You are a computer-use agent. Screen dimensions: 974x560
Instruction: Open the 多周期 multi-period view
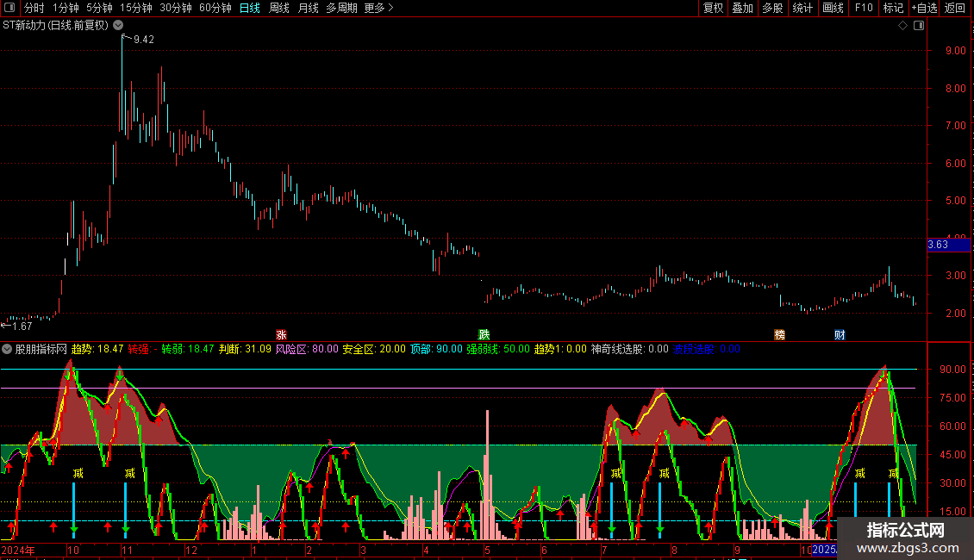click(x=341, y=8)
